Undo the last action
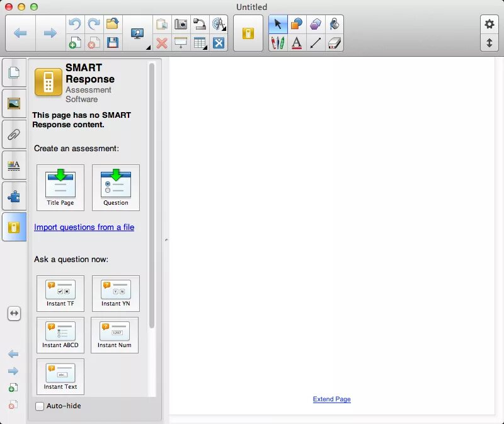 click(75, 24)
